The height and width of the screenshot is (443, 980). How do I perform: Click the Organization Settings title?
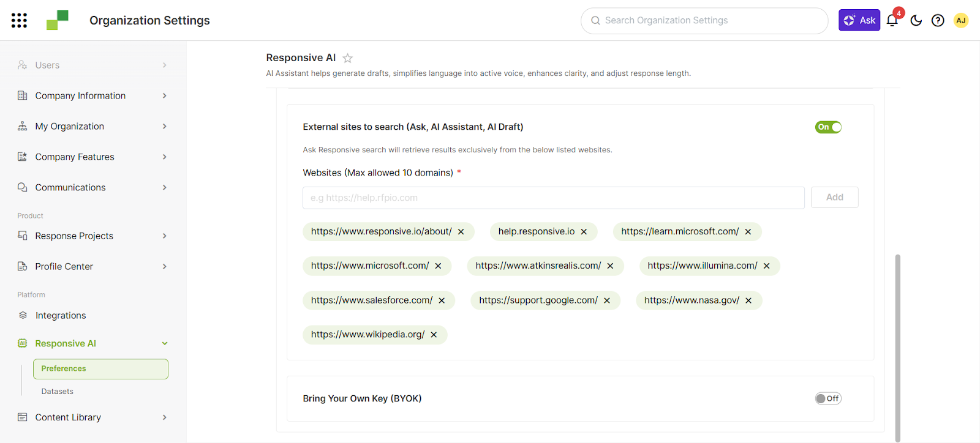(149, 20)
